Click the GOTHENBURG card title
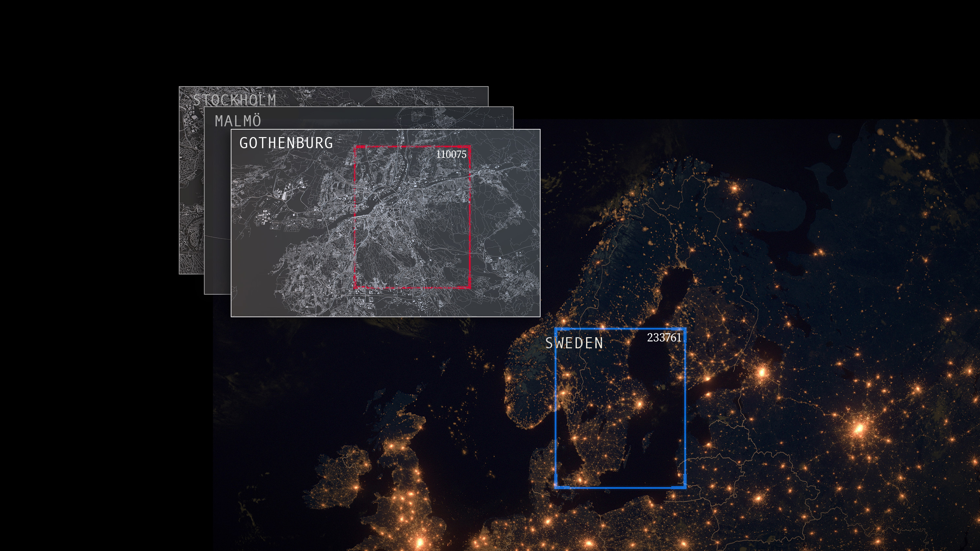 coord(286,143)
